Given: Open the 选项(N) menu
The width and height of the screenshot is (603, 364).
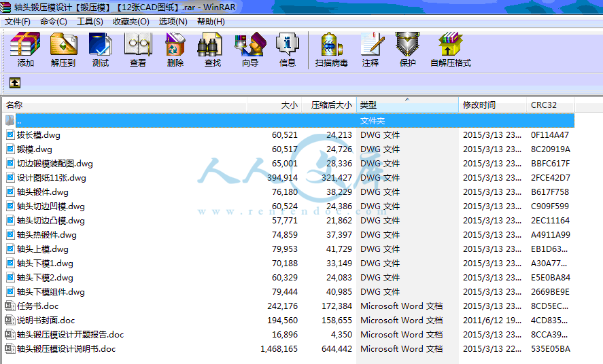Looking at the screenshot, I should (x=173, y=22).
